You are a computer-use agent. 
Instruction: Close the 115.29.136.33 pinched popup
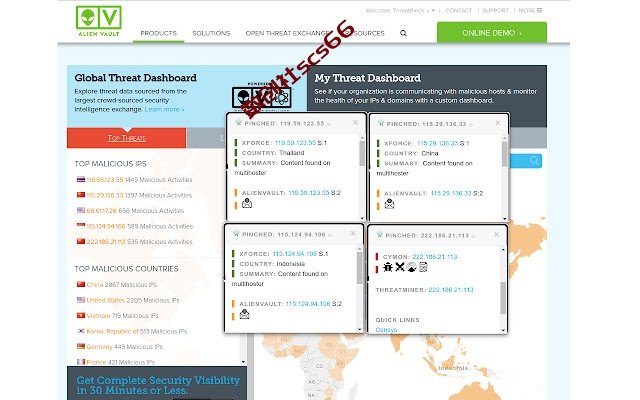pos(498,123)
